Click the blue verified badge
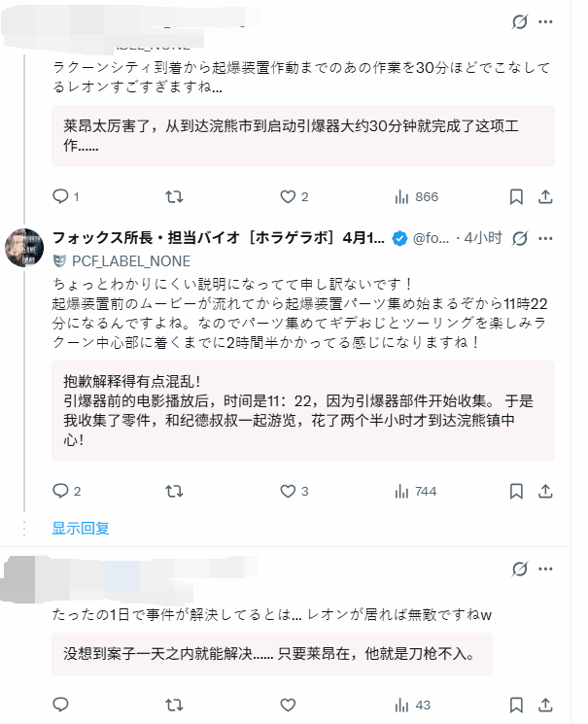Screen dimensions: 588x724 click(399, 238)
